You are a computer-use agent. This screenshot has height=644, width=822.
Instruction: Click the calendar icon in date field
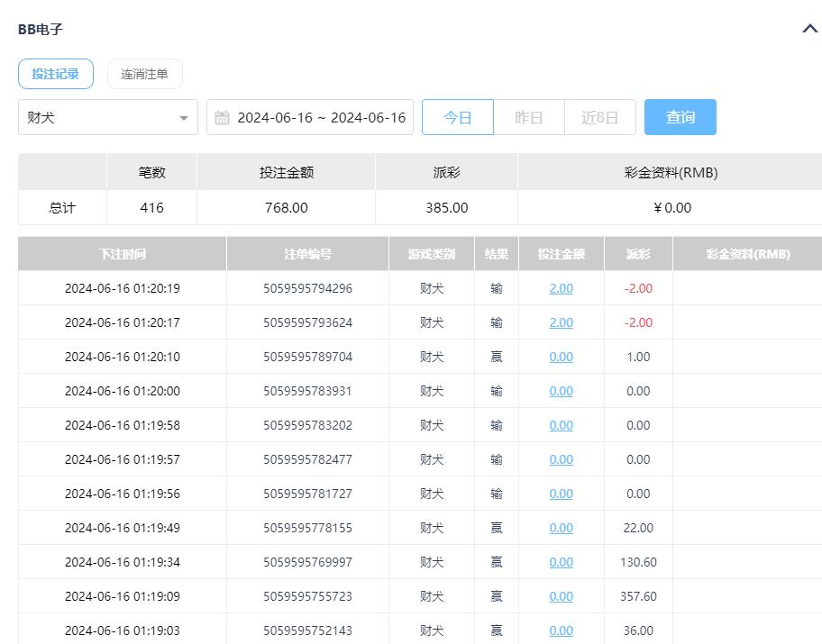pos(222,118)
